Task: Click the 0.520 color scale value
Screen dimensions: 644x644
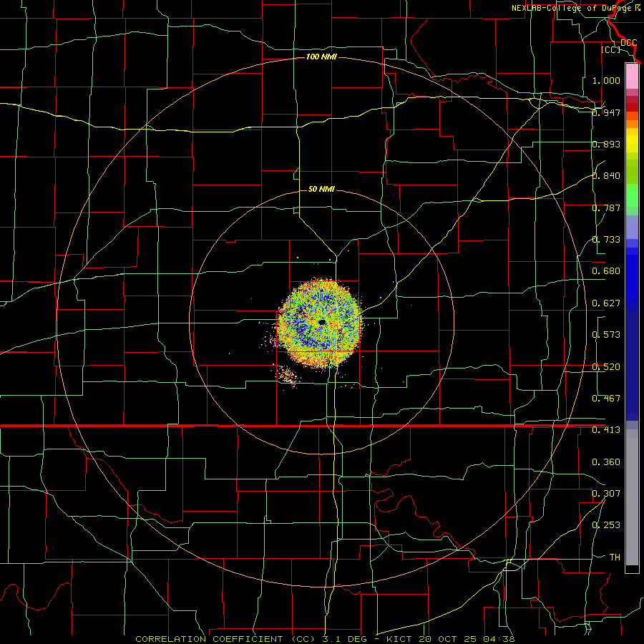Action: (x=606, y=367)
